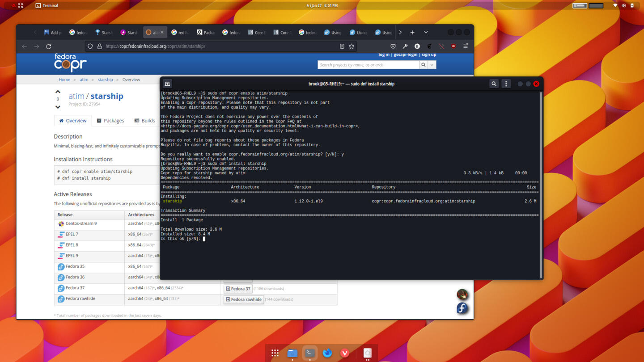The width and height of the screenshot is (644, 362).
Task: Click Home breadcrumb link
Action: 64,80
